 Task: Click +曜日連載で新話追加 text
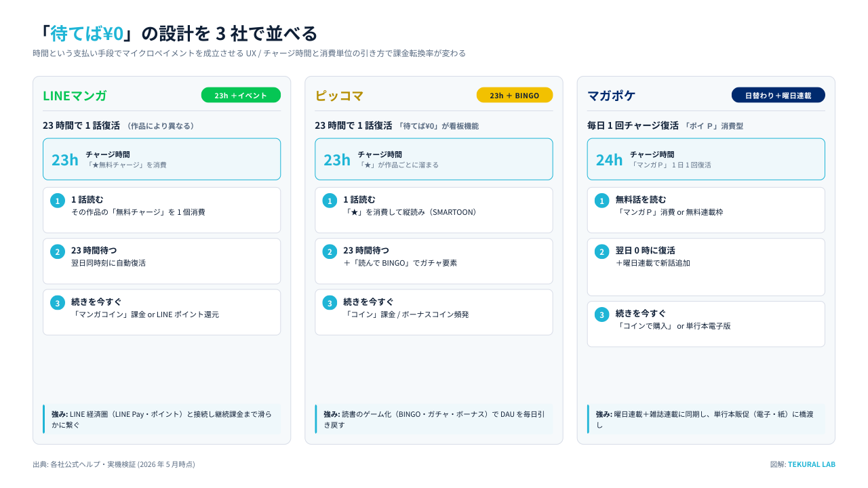point(653,263)
